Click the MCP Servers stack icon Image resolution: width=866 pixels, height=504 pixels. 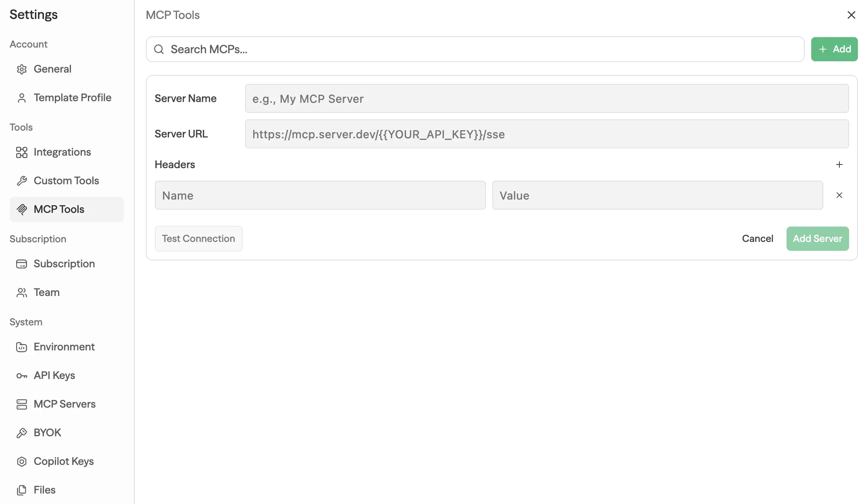coord(22,404)
